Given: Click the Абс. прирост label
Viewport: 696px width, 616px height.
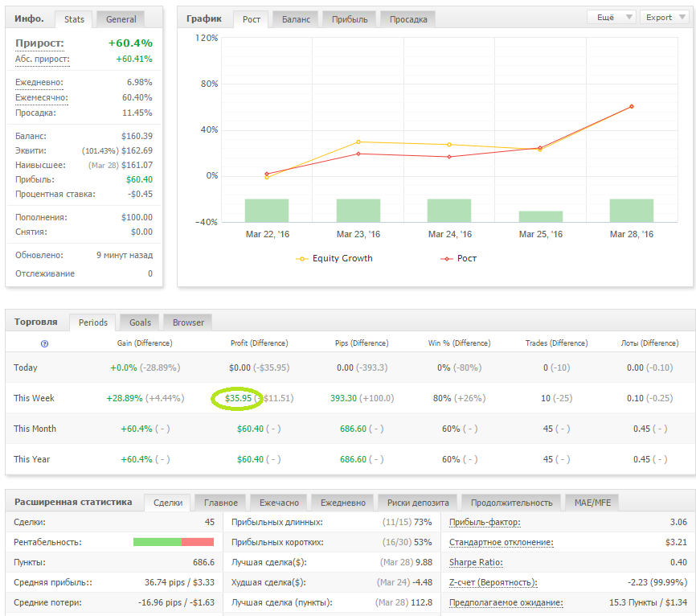Looking at the screenshot, I should click(42, 59).
